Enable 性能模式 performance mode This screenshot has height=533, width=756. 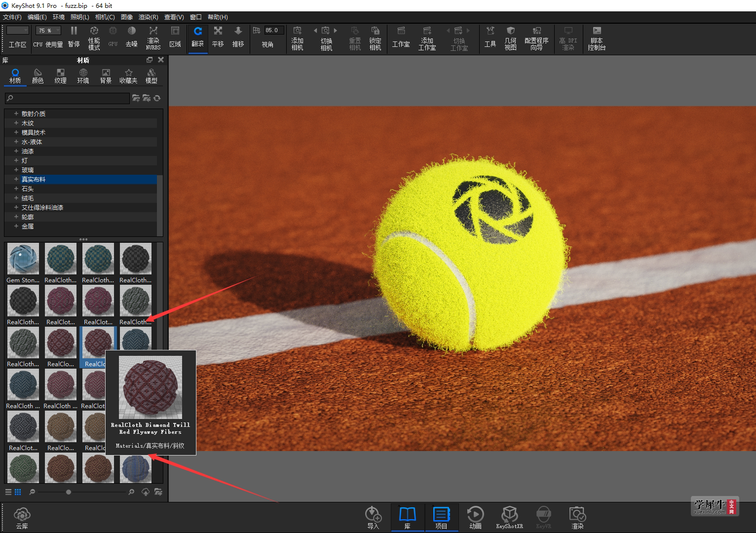(x=94, y=38)
